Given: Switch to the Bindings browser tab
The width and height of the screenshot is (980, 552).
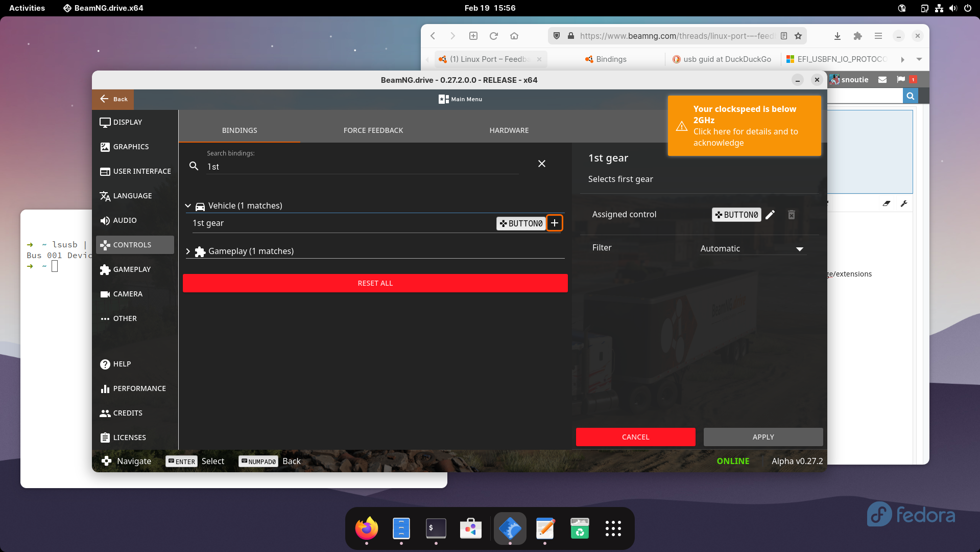Looking at the screenshot, I should [x=606, y=59].
